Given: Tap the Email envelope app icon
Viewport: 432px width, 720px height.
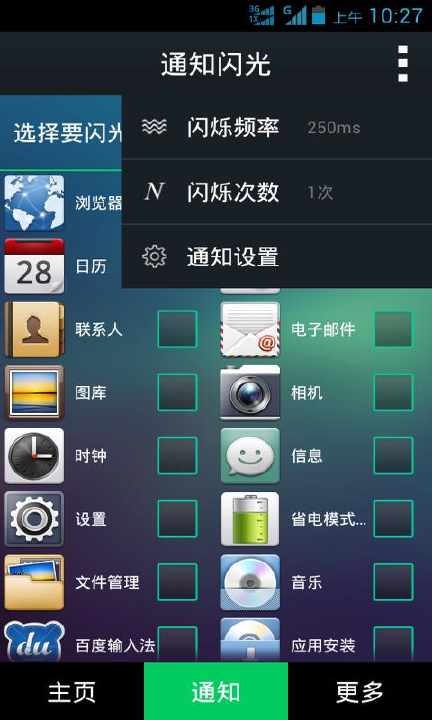Looking at the screenshot, I should (x=250, y=329).
